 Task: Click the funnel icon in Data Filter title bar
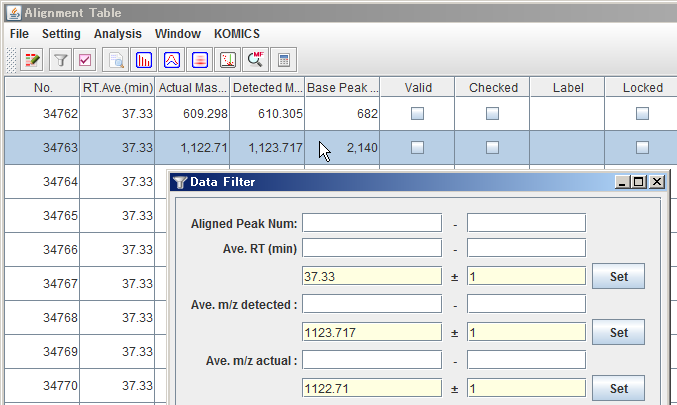click(x=179, y=182)
